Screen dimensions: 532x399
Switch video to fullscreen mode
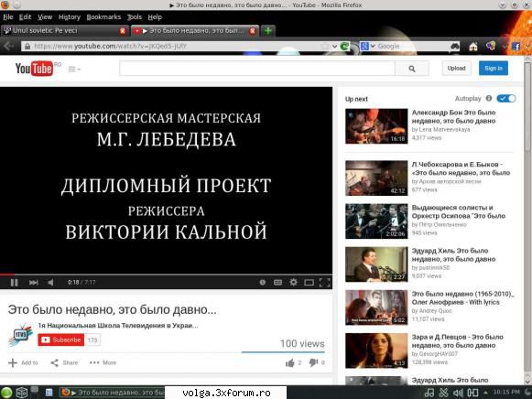click(325, 283)
